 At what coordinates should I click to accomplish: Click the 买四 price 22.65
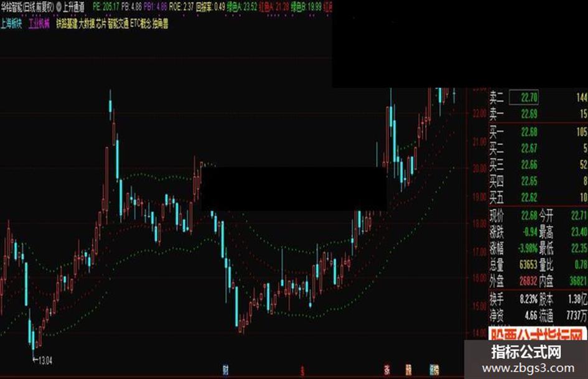[x=529, y=181]
